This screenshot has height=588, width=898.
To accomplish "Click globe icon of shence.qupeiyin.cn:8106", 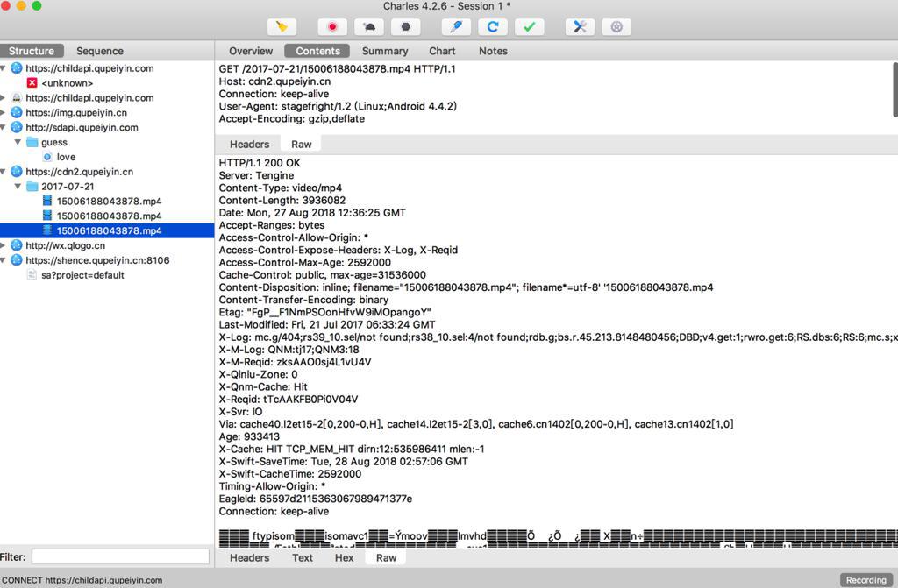I will point(17,260).
